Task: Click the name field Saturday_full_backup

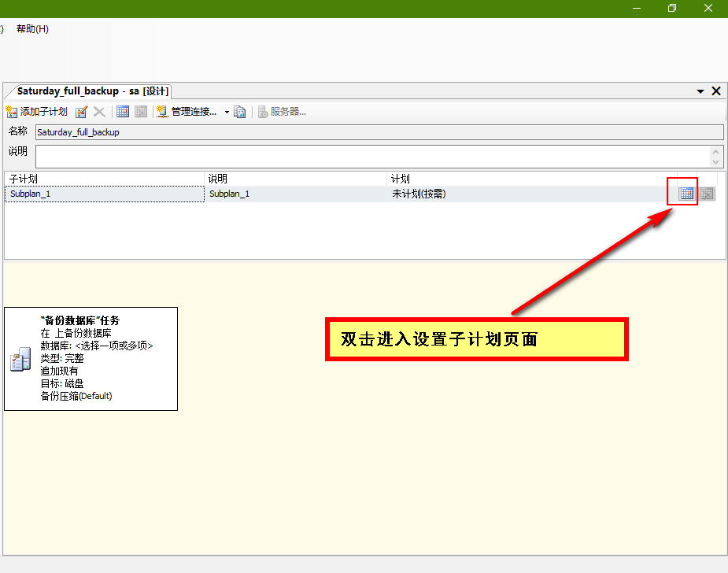Action: [378, 132]
